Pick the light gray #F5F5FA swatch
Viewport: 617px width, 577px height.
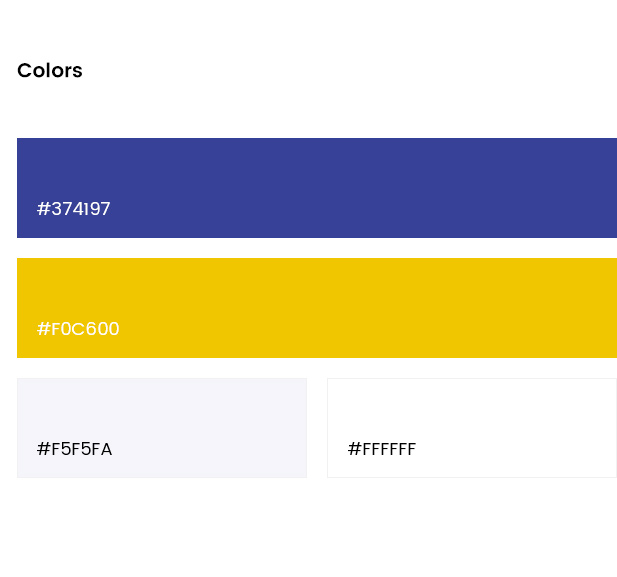tap(162, 428)
